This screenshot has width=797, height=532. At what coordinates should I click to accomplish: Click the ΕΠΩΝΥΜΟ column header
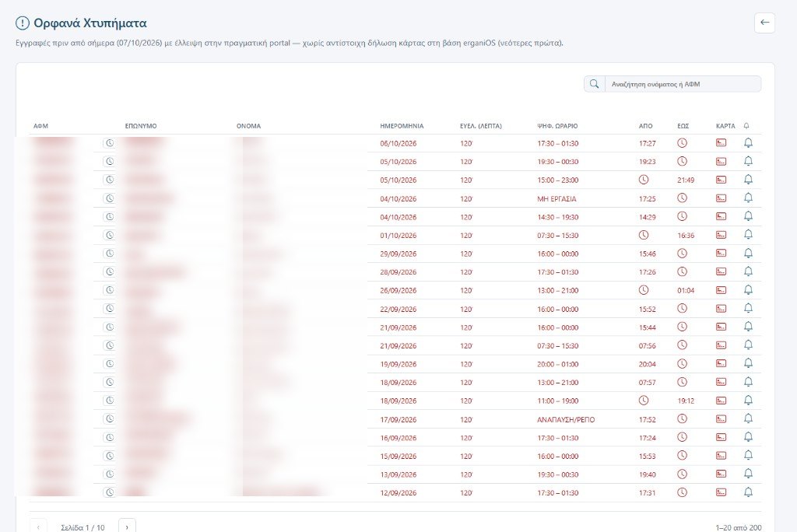click(141, 126)
